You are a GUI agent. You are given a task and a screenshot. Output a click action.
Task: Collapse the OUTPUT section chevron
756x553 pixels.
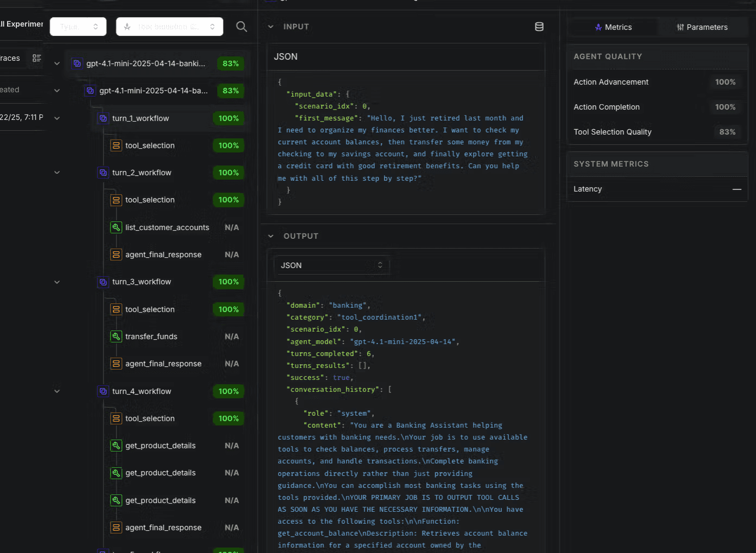tap(270, 236)
